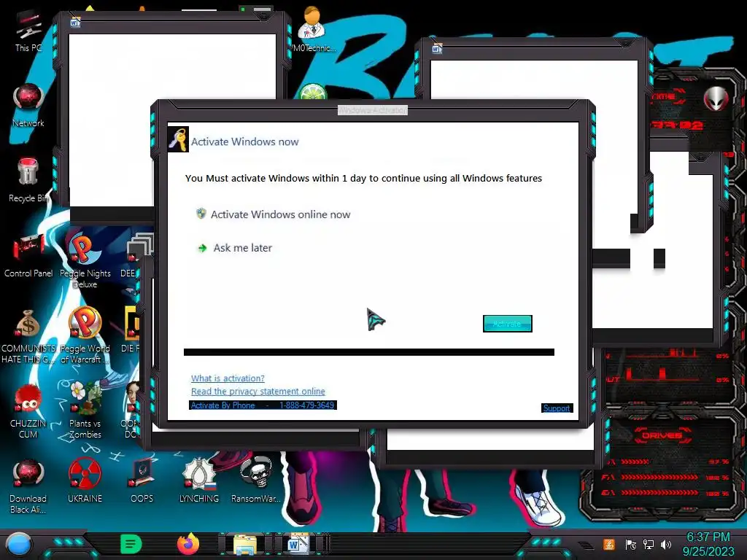Click Activate By Phone 1-888-479-3649

263,405
